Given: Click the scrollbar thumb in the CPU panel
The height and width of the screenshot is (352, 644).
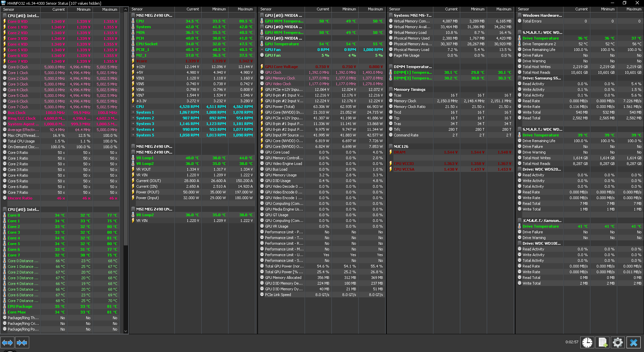Looking at the screenshot, I should 126,128.
